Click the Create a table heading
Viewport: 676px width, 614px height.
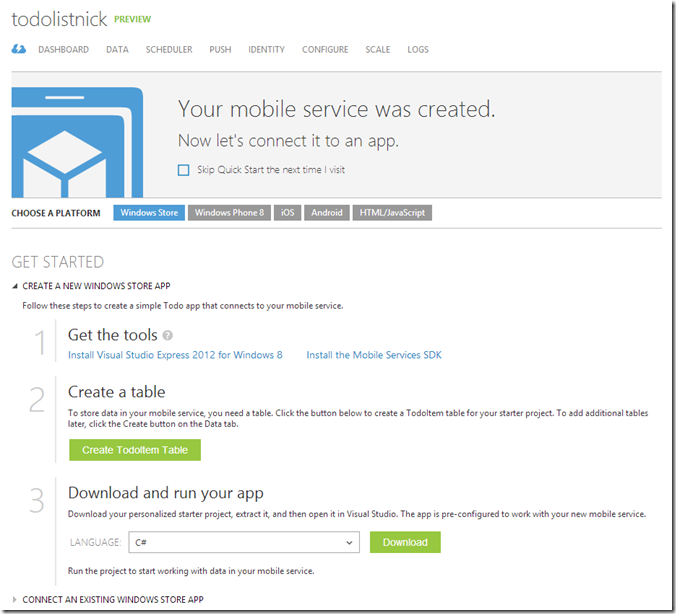coord(116,392)
